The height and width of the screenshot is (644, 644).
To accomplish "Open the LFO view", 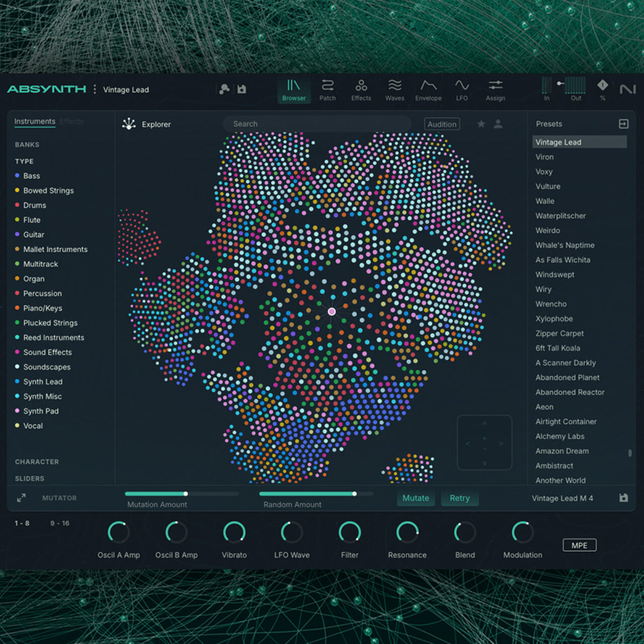I will pyautogui.click(x=462, y=91).
